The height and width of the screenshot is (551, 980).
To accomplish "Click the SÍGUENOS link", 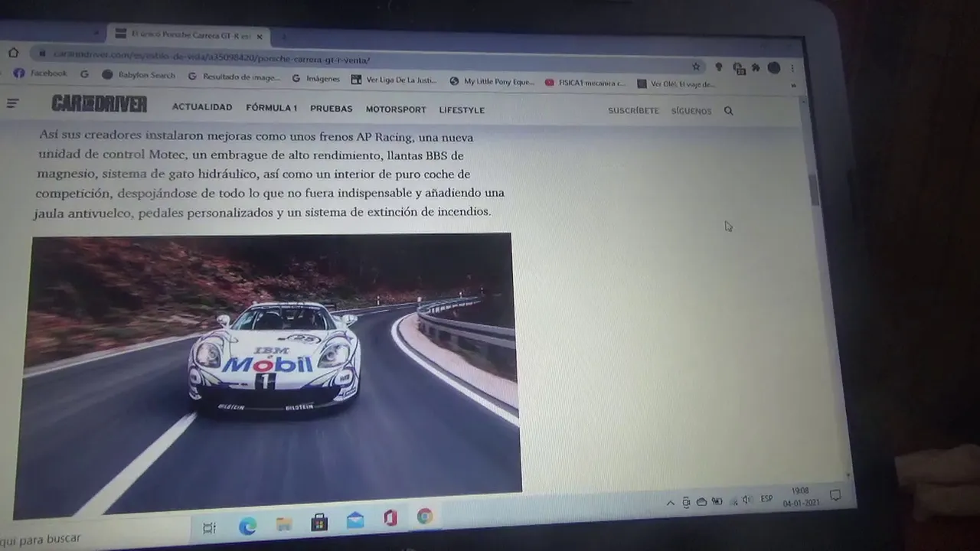I will click(691, 111).
